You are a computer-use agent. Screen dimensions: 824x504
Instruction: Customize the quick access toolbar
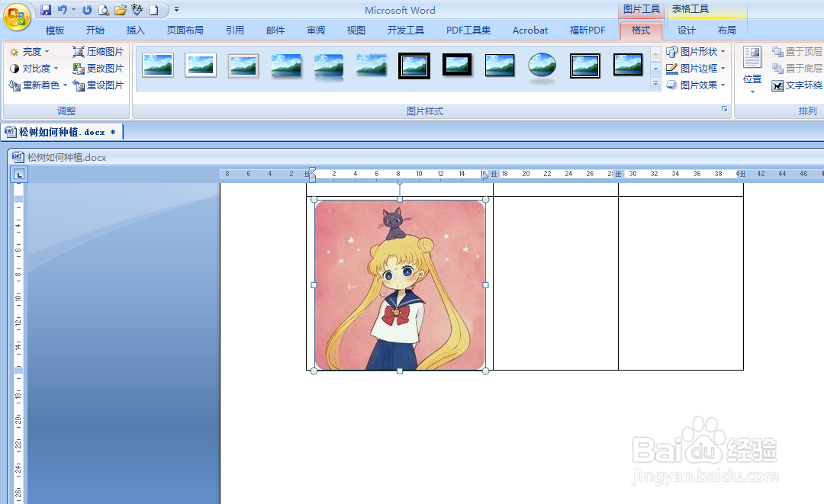[176, 9]
